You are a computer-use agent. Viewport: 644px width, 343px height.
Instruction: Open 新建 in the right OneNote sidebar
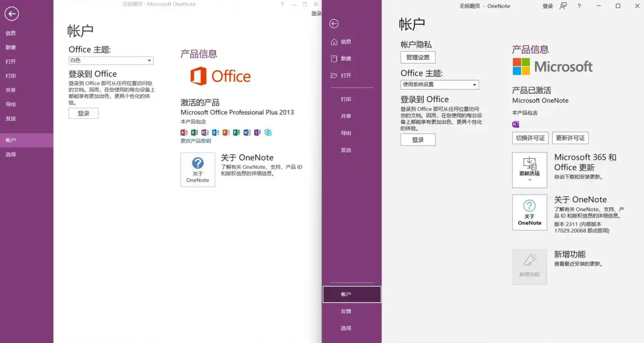coord(352,59)
